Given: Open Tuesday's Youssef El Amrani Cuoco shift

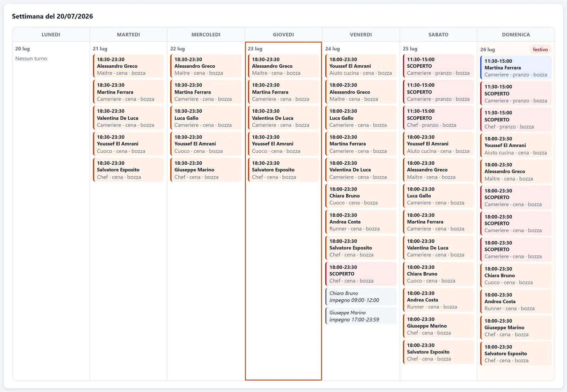Looking at the screenshot, I should (x=128, y=144).
